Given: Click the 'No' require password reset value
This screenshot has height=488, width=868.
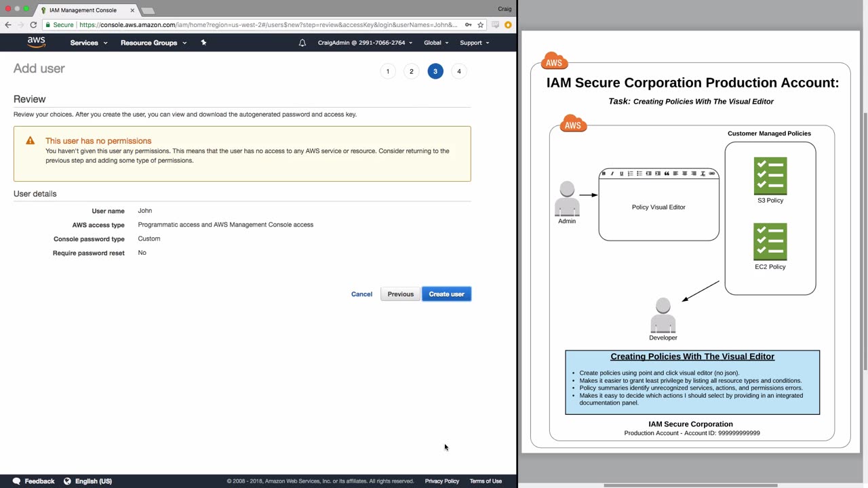Looking at the screenshot, I should click(142, 253).
